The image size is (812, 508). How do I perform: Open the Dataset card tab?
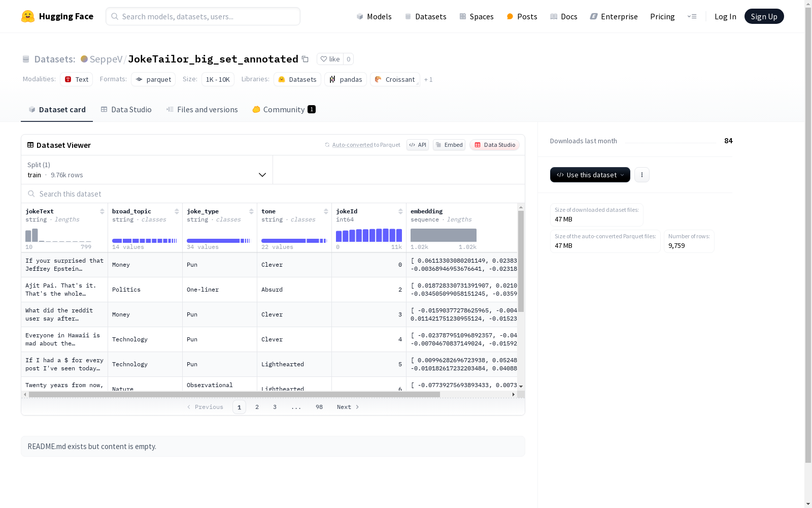click(x=57, y=109)
